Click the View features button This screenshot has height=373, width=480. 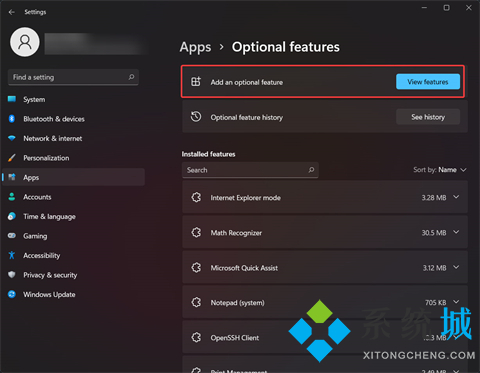tap(428, 82)
